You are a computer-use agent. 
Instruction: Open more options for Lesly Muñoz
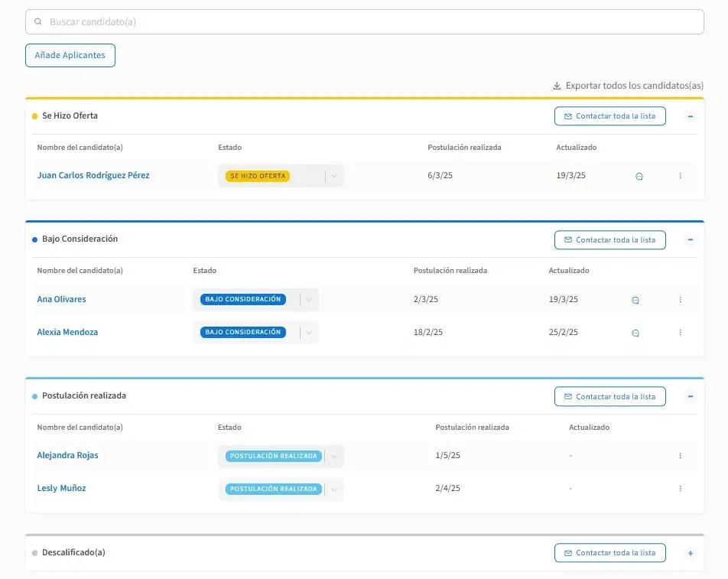pyautogui.click(x=680, y=489)
